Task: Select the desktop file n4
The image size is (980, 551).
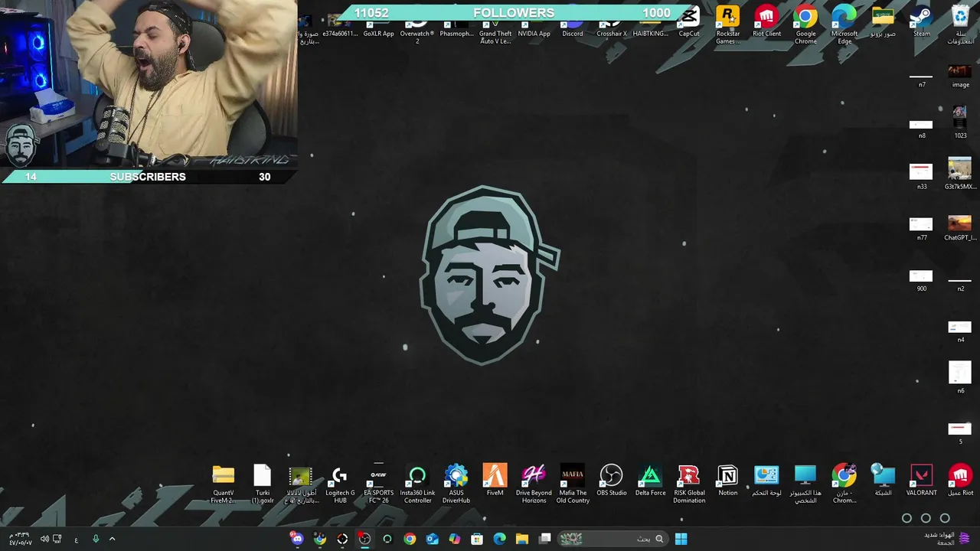Action: pyautogui.click(x=960, y=331)
